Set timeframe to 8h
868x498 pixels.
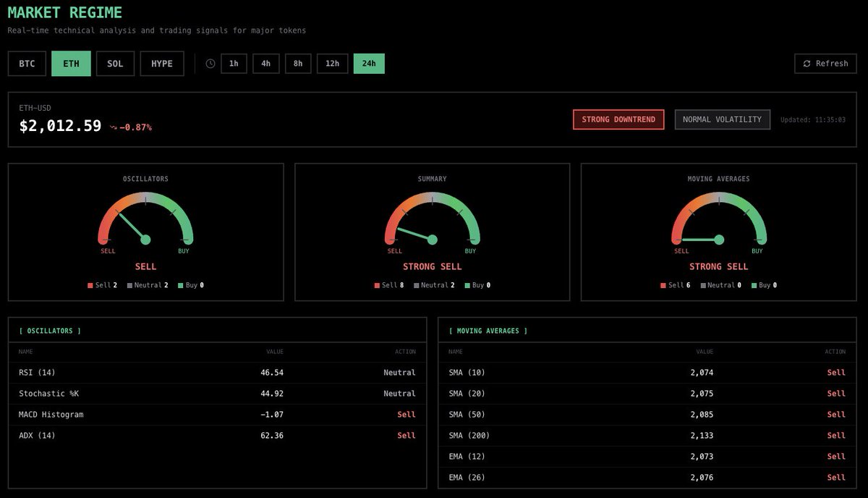click(298, 64)
